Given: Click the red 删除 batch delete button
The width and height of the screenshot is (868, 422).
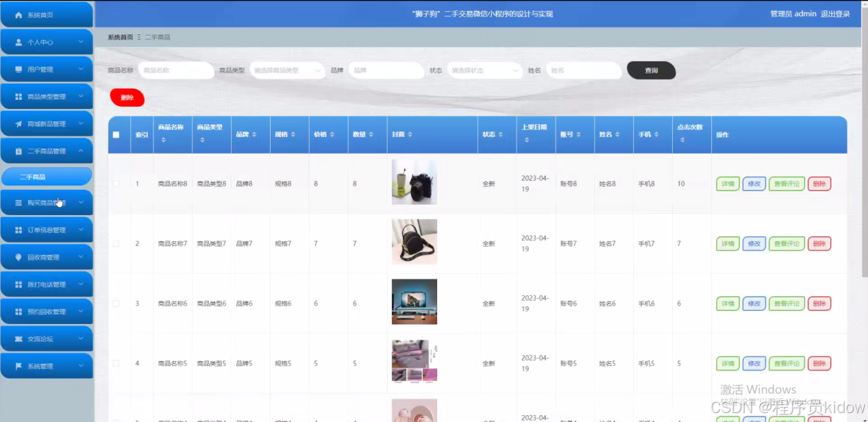Looking at the screenshot, I should point(127,97).
